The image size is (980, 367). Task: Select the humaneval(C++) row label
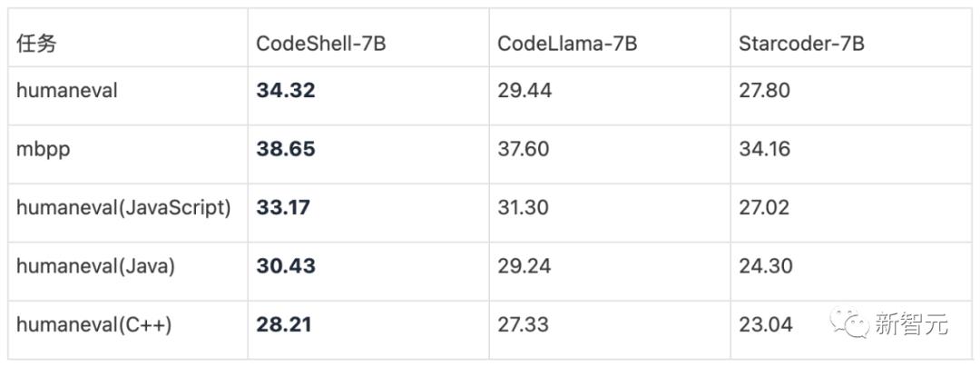point(93,324)
